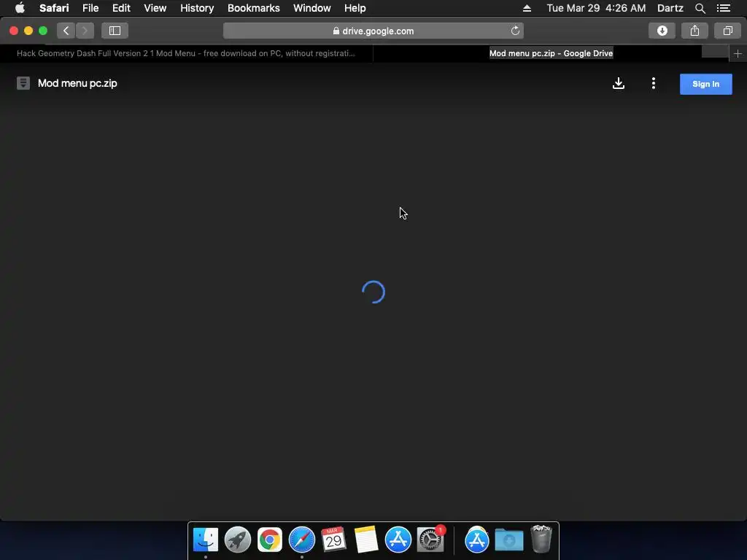
Task: Open a new tab with plus button
Action: point(738,54)
